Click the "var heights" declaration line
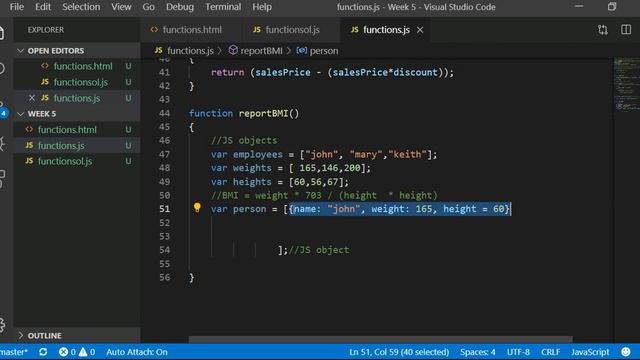The height and width of the screenshot is (360, 640). (280, 182)
